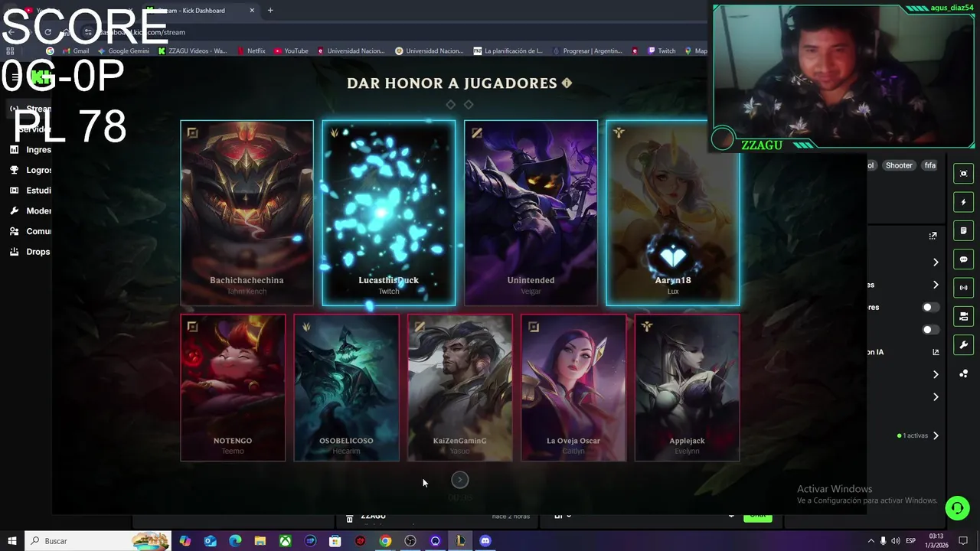Toggle the upper switch in Kick panel
The width and height of the screenshot is (980, 551).
(930, 307)
